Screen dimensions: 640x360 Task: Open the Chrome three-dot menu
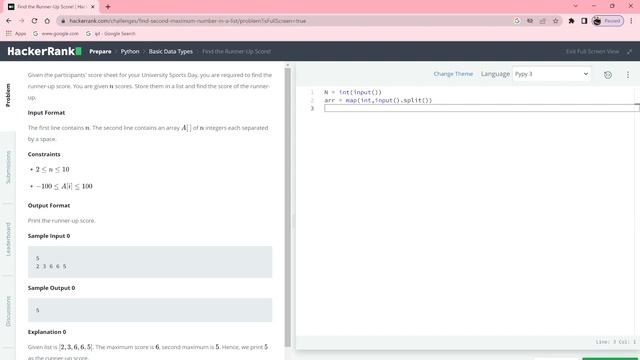tap(631, 21)
